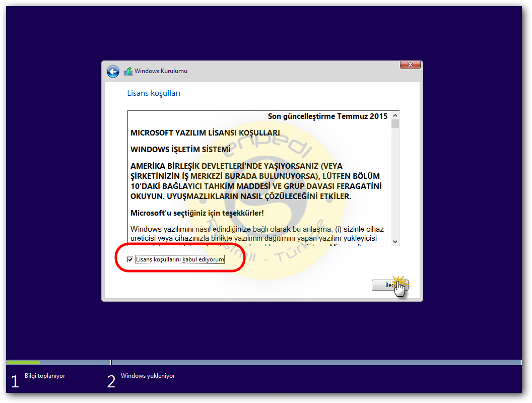This screenshot has height=403, width=532.
Task: Click the blue back navigation arrow
Action: (x=113, y=71)
